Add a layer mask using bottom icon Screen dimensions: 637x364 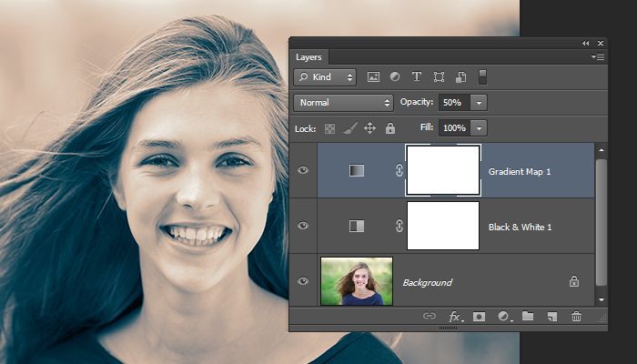[x=480, y=317]
